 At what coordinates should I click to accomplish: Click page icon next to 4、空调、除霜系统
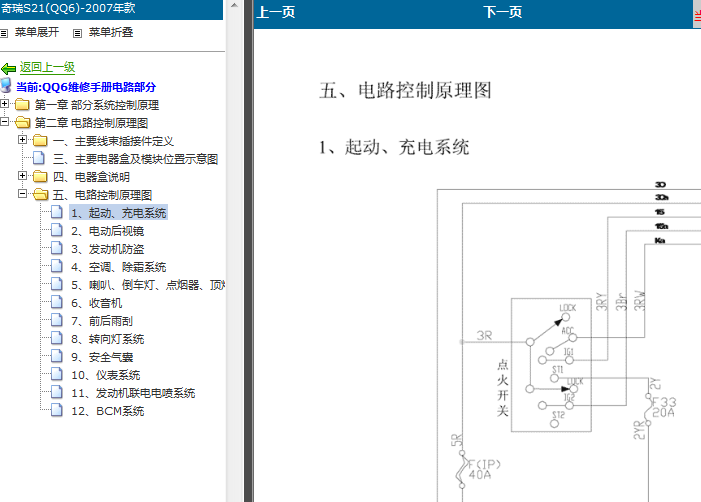[x=57, y=266]
